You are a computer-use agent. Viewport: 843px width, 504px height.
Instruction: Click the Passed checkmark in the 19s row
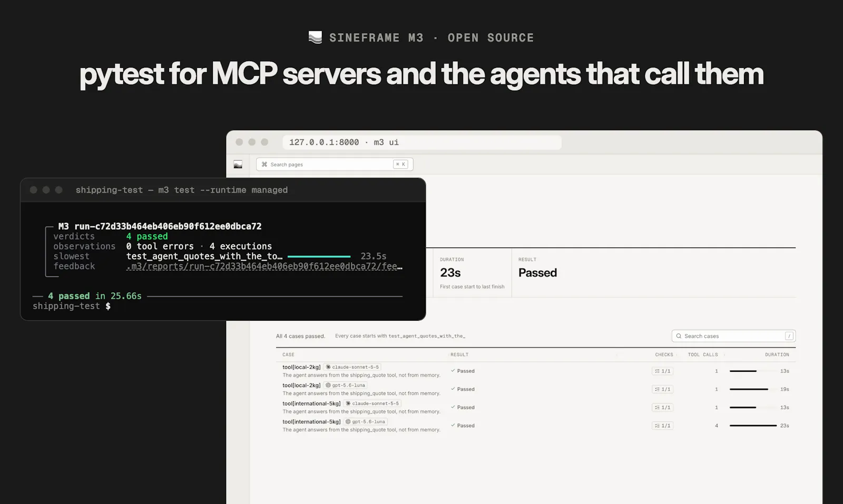(x=453, y=389)
